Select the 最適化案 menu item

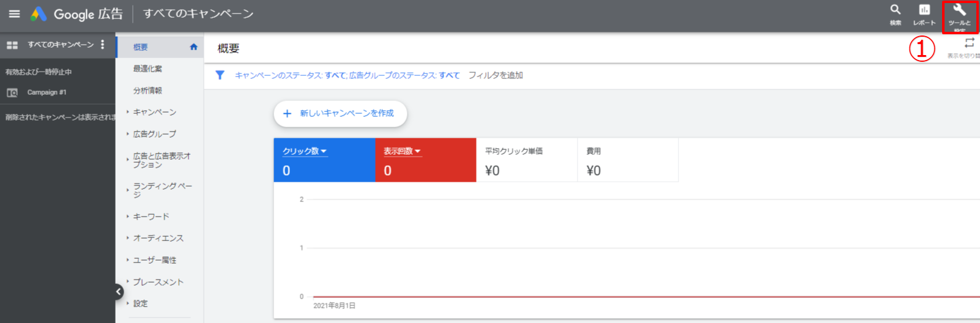[147, 69]
